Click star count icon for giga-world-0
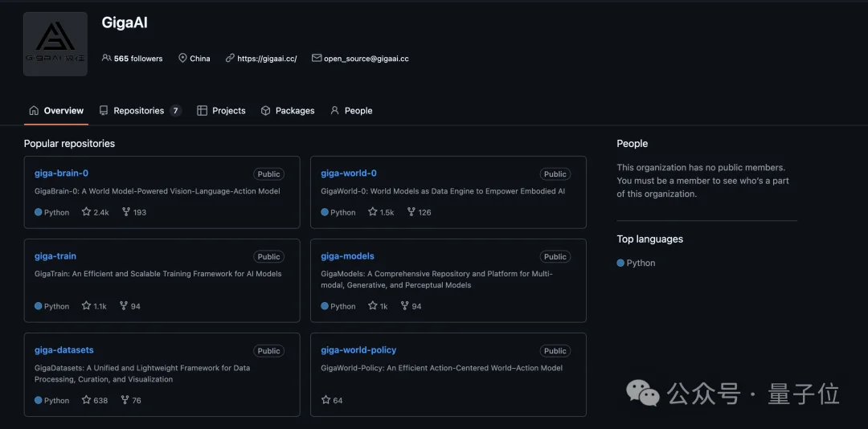868x429 pixels. coord(373,212)
